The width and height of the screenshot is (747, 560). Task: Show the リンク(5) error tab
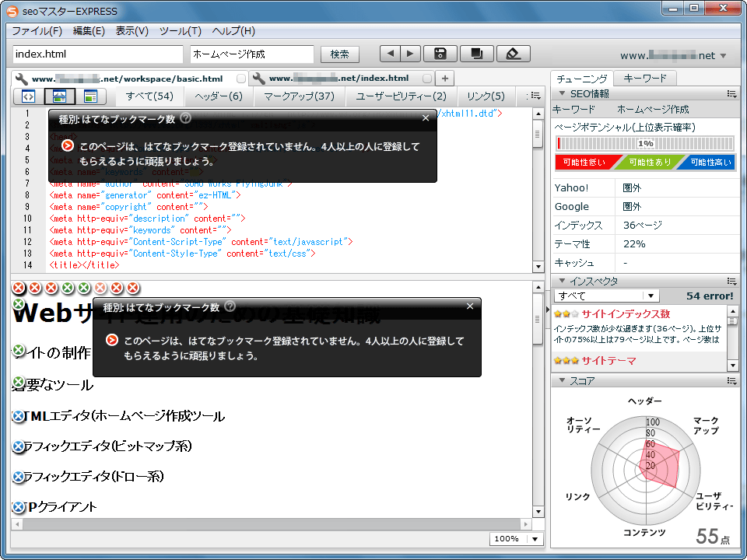(486, 96)
